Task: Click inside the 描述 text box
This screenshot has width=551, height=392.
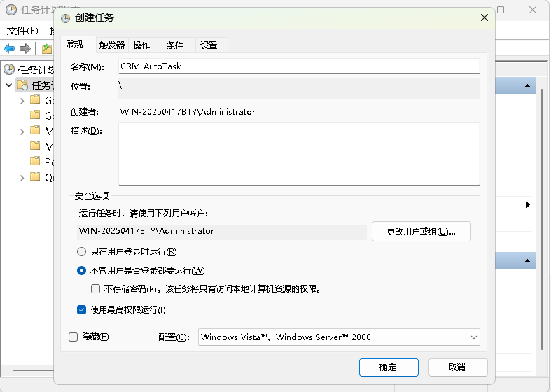Action: (x=299, y=153)
